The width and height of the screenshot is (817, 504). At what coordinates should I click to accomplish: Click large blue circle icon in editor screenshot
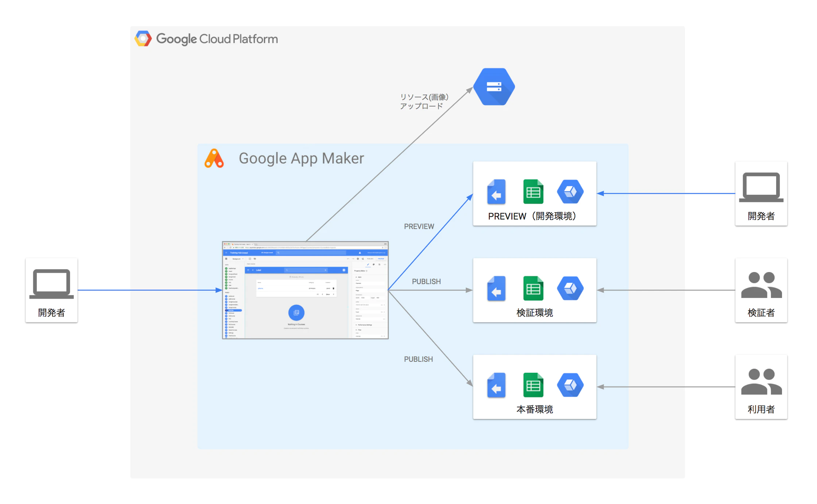coord(296,313)
